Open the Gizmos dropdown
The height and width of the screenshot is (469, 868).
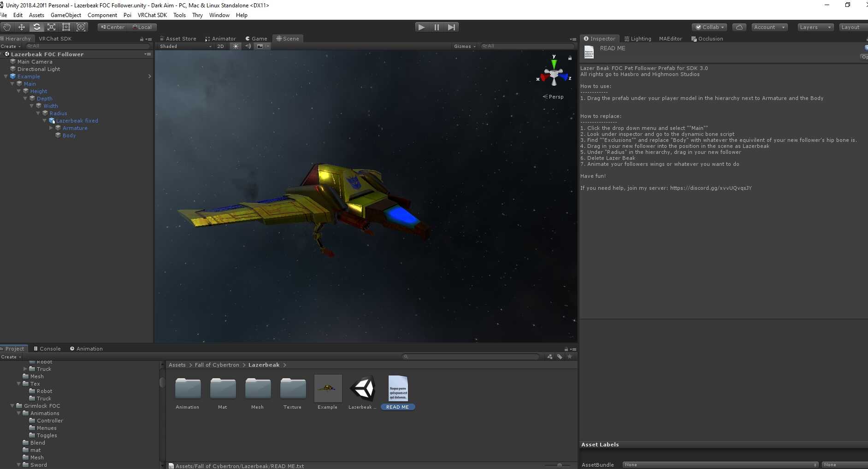coord(464,46)
